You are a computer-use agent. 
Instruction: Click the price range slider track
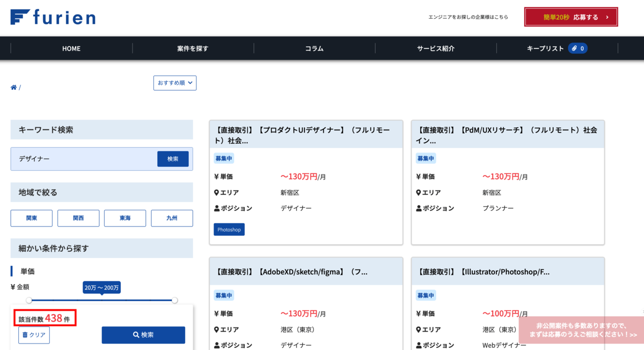102,300
